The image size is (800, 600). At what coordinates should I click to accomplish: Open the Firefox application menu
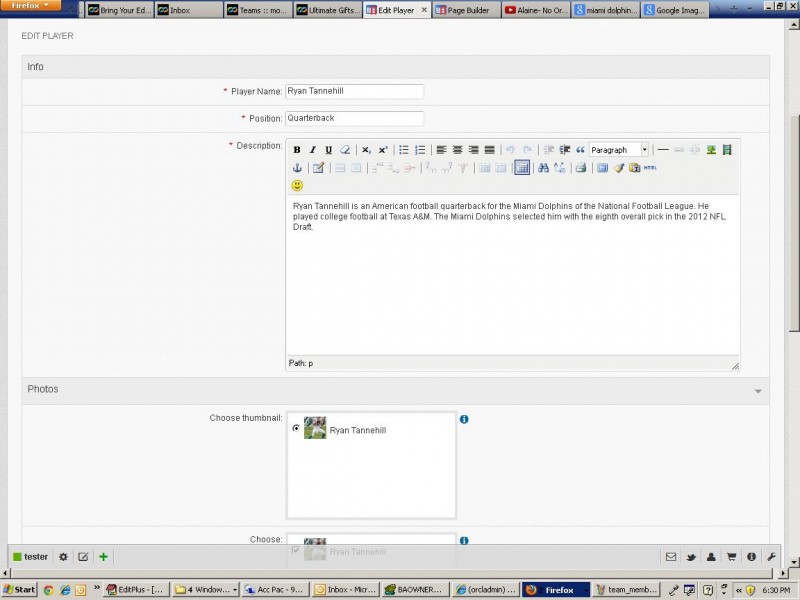(x=31, y=6)
